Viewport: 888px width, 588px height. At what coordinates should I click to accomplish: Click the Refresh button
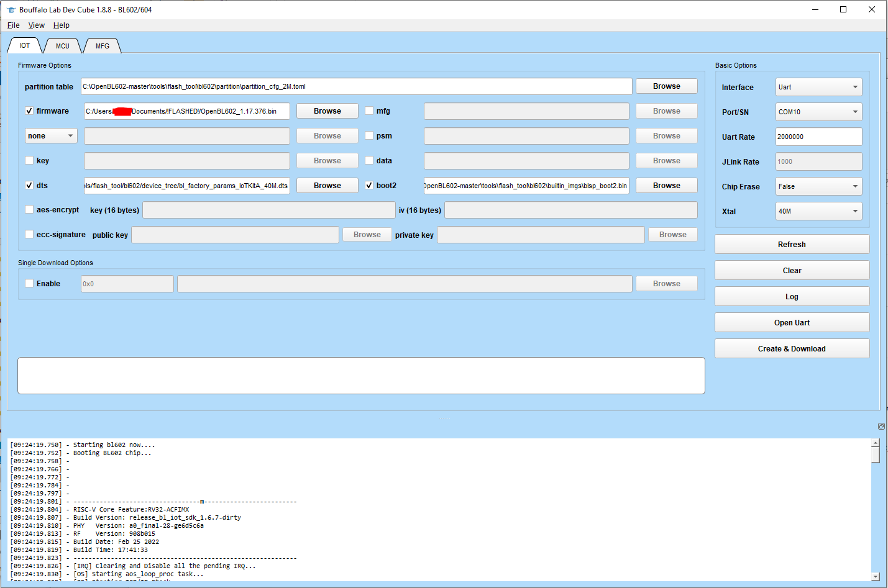[x=792, y=245]
